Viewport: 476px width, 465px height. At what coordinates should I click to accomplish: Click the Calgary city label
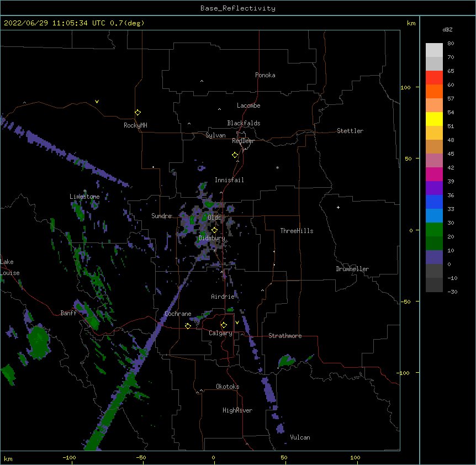point(220,333)
